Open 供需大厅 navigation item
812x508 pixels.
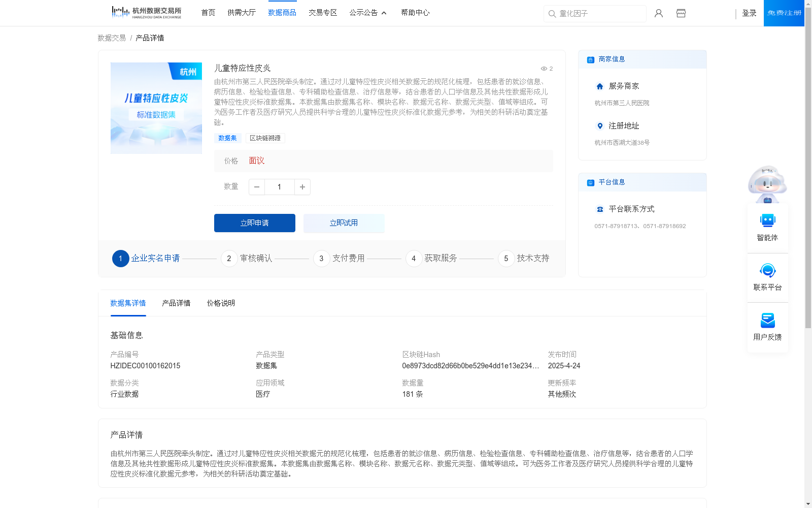click(x=242, y=13)
